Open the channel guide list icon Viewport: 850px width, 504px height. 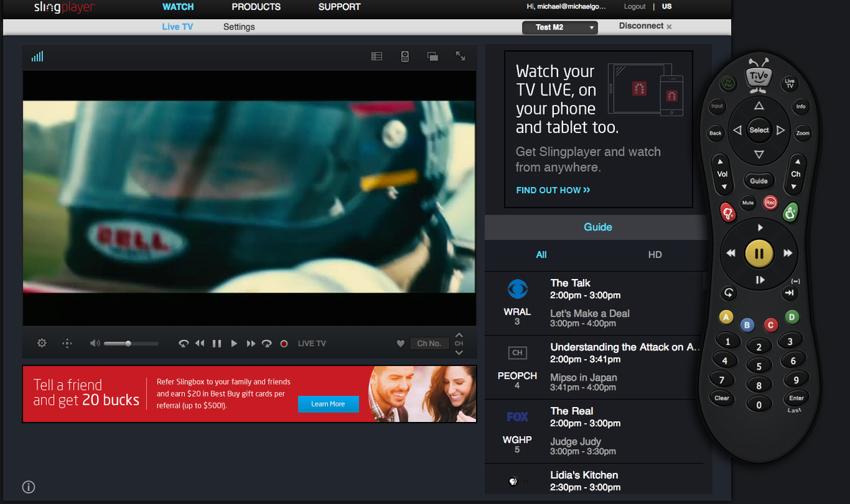(376, 56)
